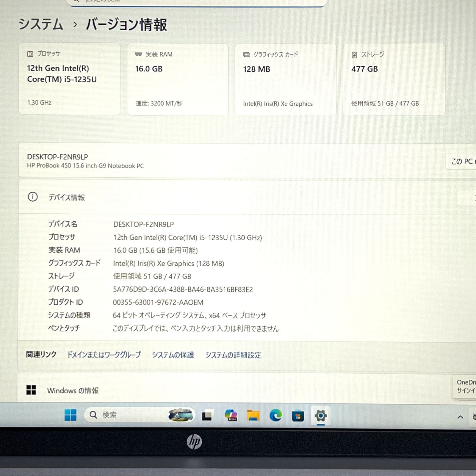Open Task View from taskbar
Screen dimensions: 476x476
tap(208, 415)
